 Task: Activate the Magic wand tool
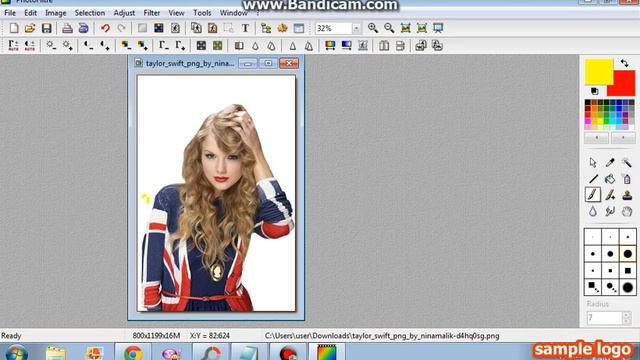[627, 162]
